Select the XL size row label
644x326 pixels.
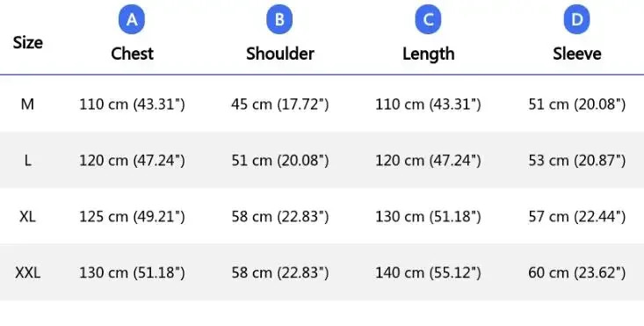coord(27,216)
